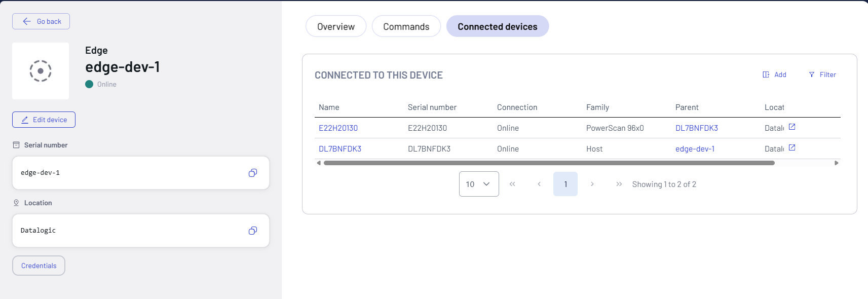Click the back arrow icon next to Go back
Image resolution: width=868 pixels, height=299 pixels.
tap(26, 21)
